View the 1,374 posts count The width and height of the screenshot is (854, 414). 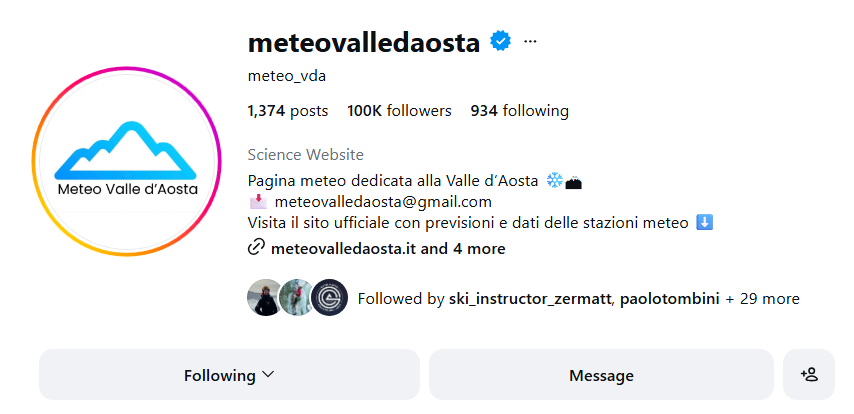point(287,111)
